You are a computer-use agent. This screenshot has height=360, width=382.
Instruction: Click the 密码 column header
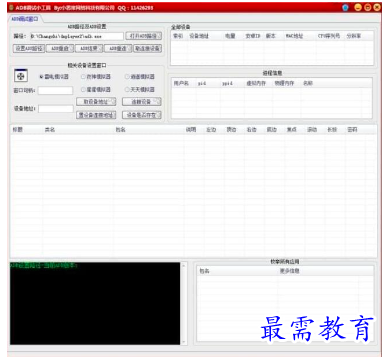coord(352,130)
